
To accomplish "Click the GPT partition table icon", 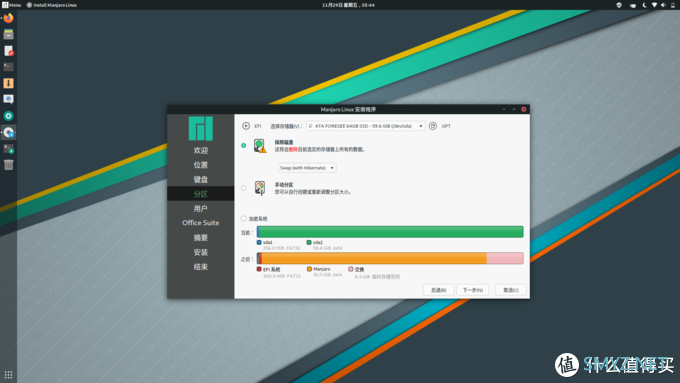I will click(433, 126).
